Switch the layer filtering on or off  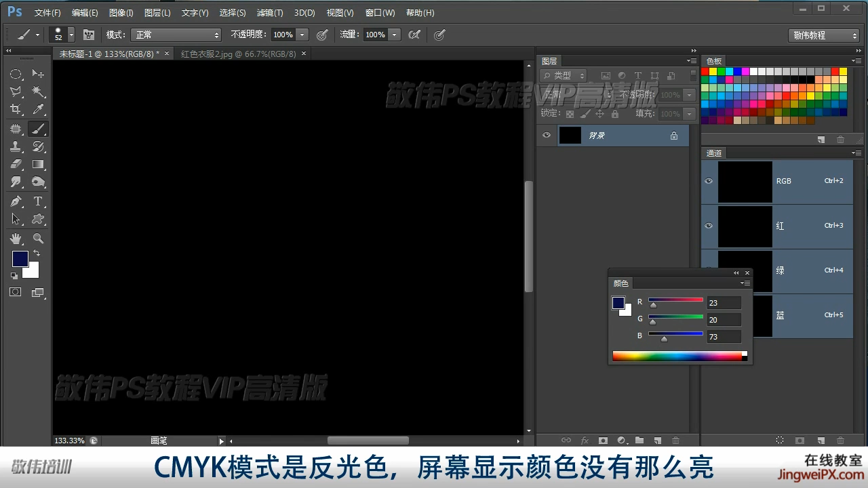[x=693, y=76]
